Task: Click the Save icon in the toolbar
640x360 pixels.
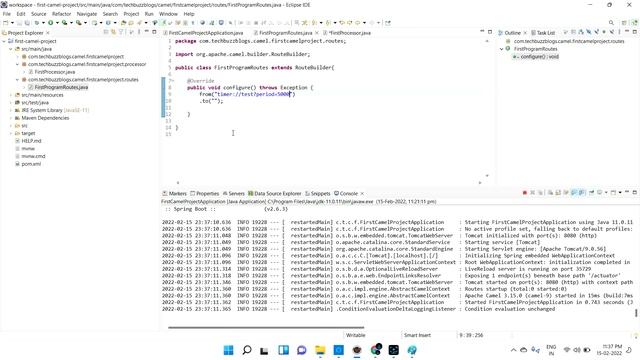Action: pos(19,23)
